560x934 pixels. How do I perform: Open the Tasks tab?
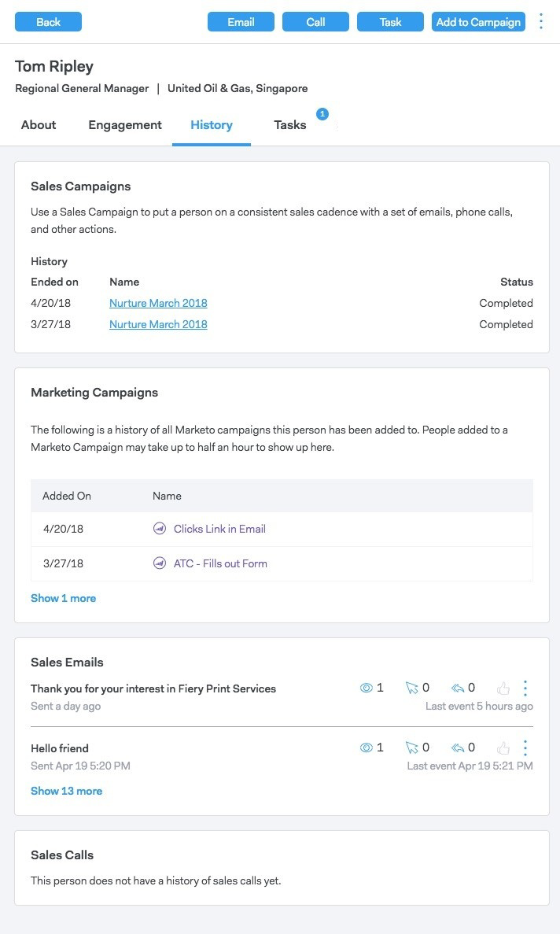click(x=290, y=124)
